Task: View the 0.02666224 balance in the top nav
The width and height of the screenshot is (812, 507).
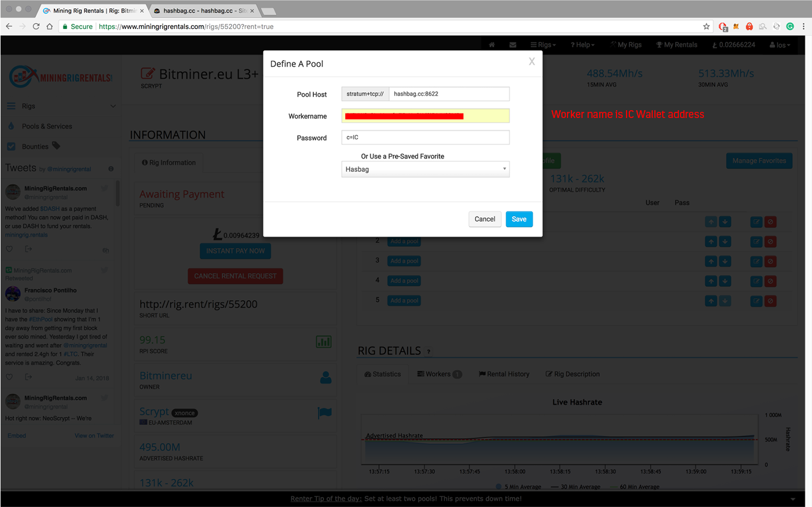Action: click(733, 45)
